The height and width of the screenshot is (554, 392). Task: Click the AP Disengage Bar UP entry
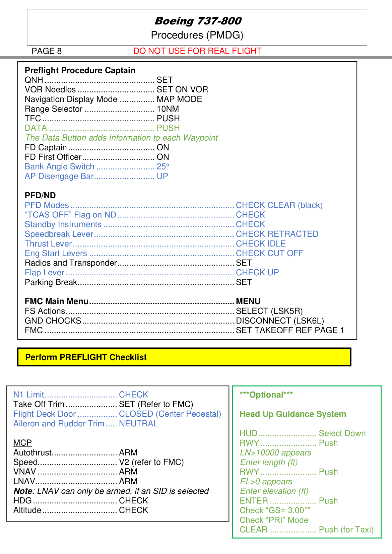tap(96, 176)
